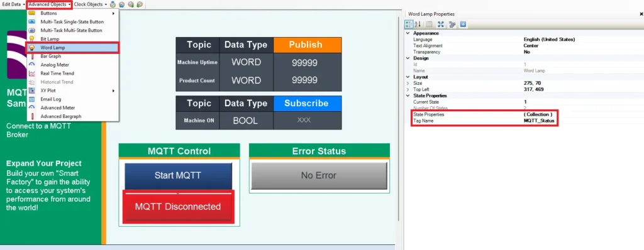Click the clock icon after Clock Objects

pyautogui.click(x=113, y=4)
